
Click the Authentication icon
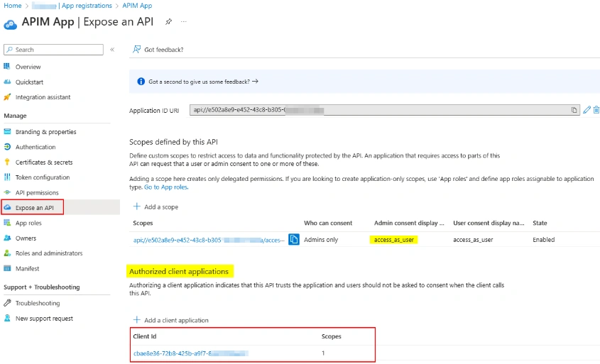click(7, 147)
